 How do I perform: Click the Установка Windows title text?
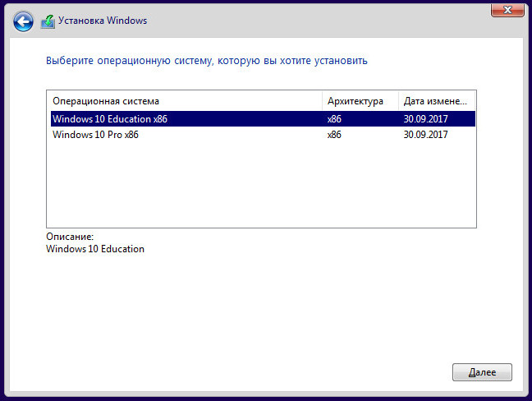click(x=103, y=21)
